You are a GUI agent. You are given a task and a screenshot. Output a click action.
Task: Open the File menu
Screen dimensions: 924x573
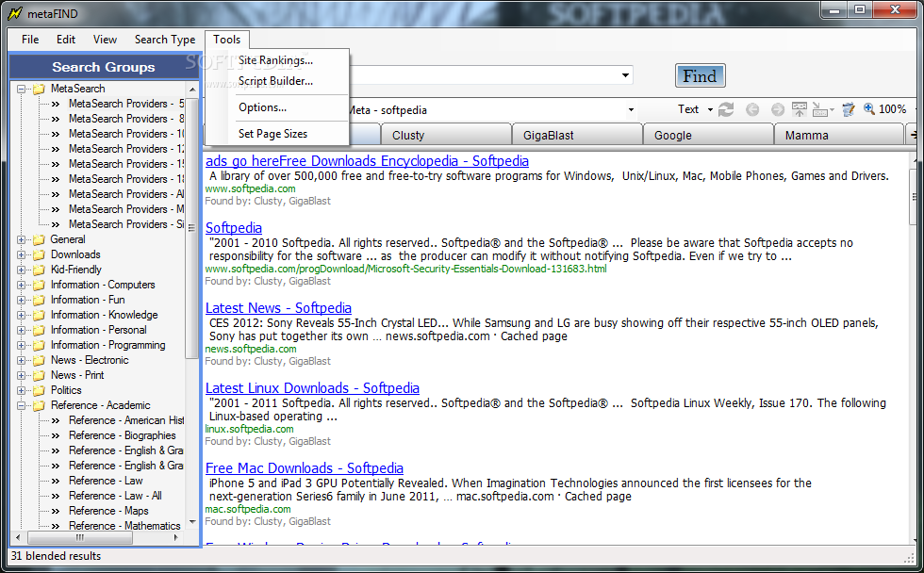30,40
